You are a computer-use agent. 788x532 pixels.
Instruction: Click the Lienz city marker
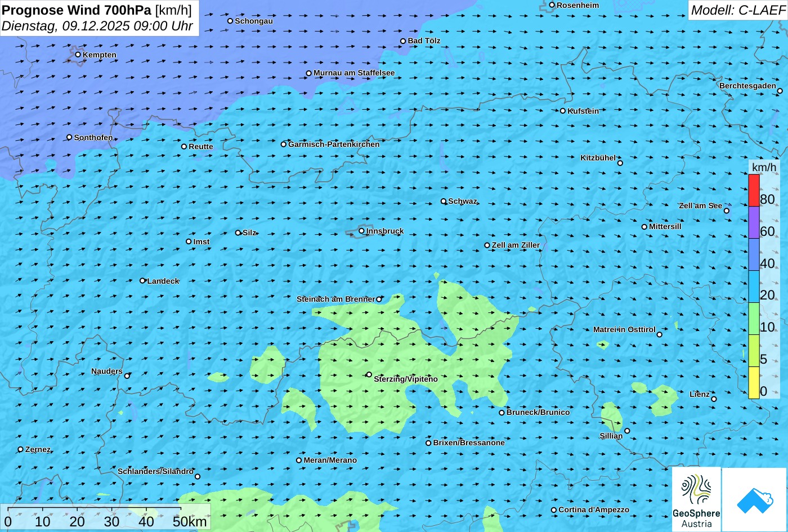pos(714,399)
